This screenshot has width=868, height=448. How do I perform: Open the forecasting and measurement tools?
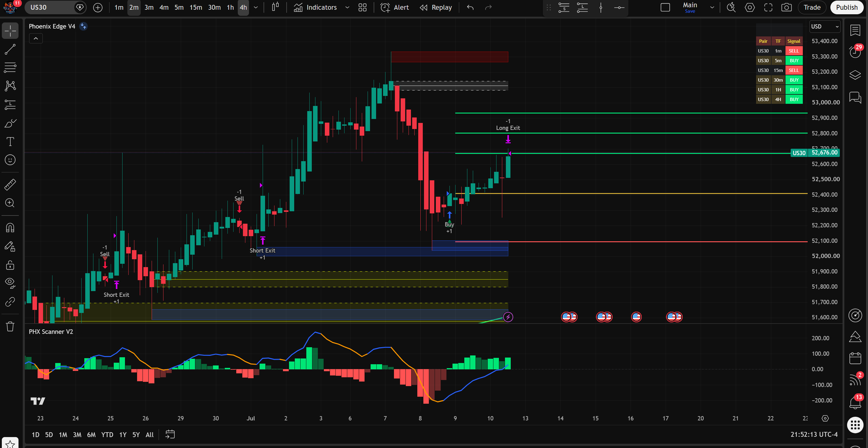tap(10, 104)
